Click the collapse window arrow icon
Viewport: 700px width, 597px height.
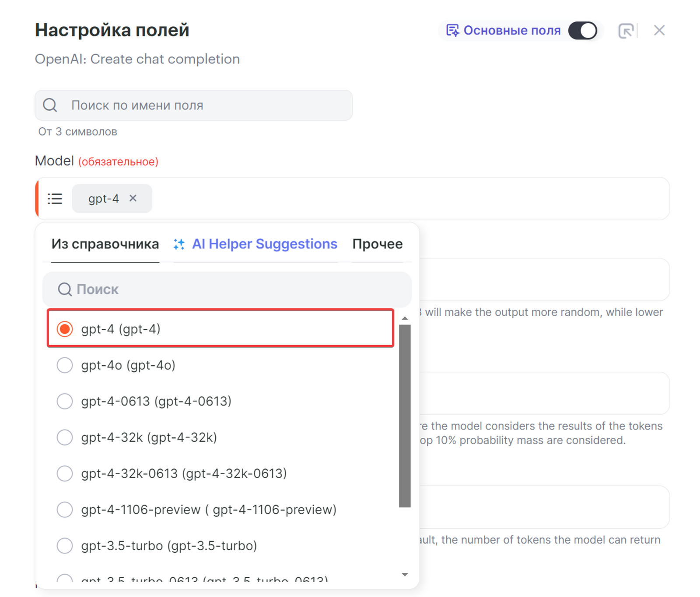pos(626,31)
